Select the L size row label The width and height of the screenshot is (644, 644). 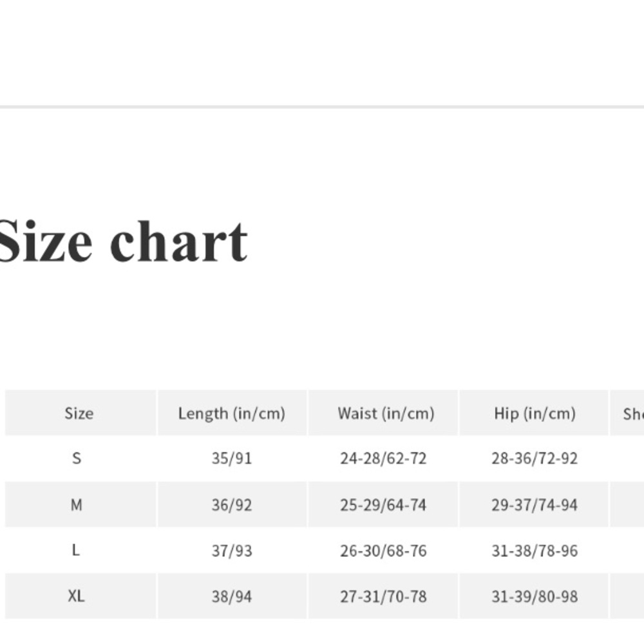tap(75, 550)
